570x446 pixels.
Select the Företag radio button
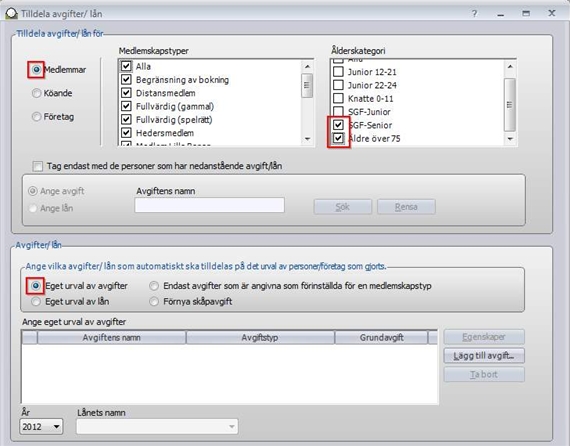click(36, 117)
